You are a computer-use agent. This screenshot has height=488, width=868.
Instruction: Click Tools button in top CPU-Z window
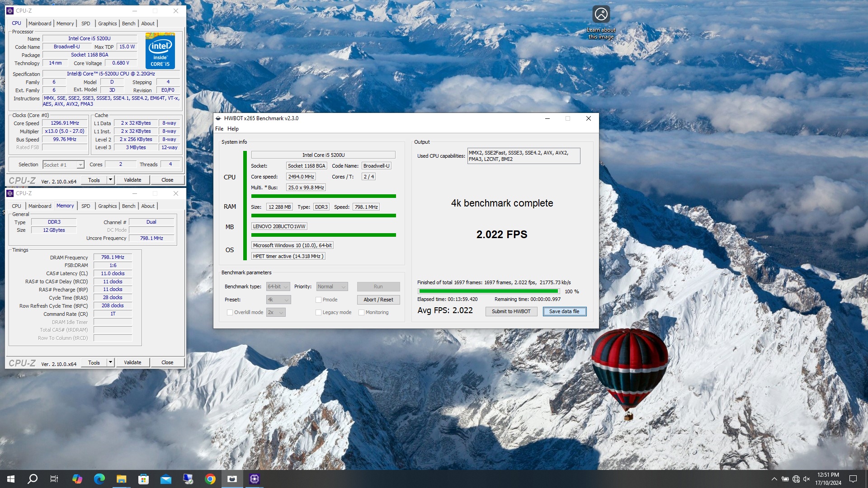(x=94, y=180)
